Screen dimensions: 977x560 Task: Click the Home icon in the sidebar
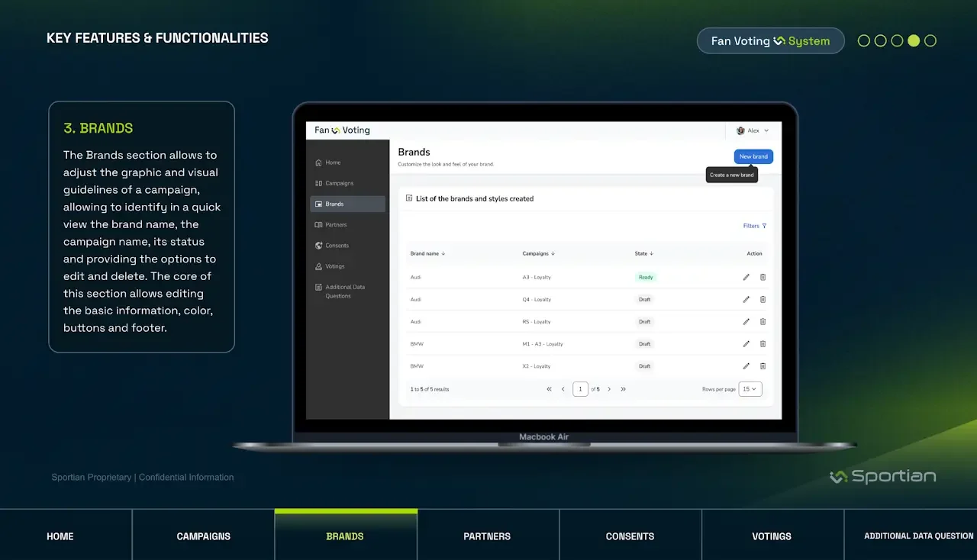click(318, 163)
